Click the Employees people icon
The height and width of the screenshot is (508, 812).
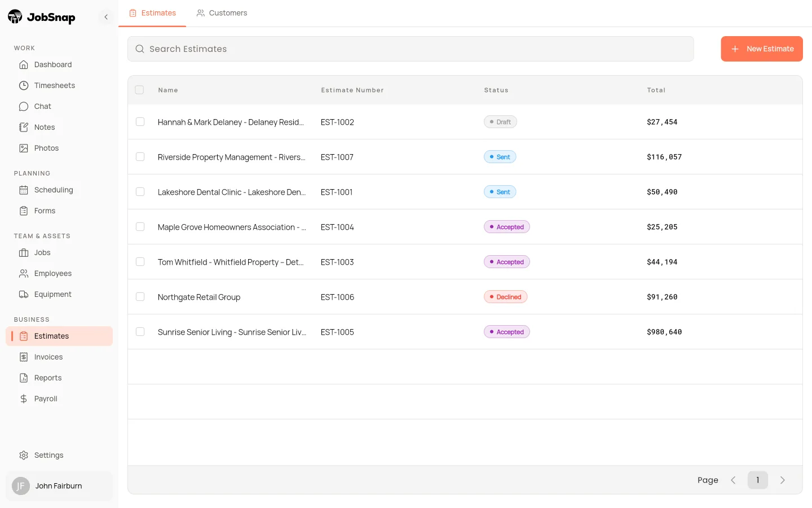[24, 274]
